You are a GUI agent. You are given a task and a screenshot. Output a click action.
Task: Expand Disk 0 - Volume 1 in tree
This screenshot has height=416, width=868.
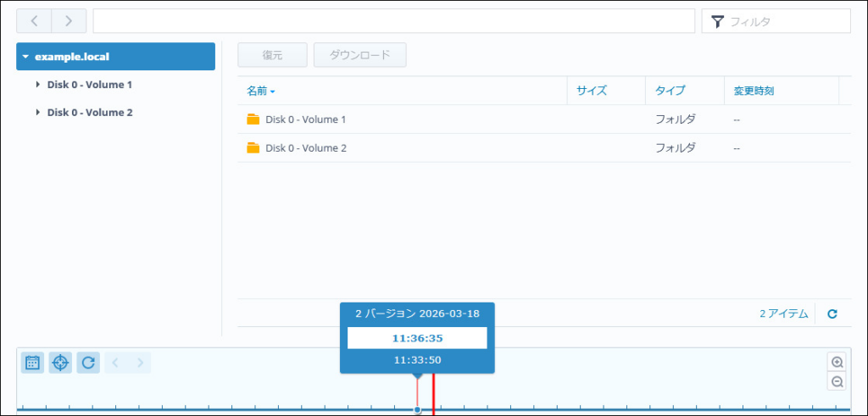pos(38,85)
